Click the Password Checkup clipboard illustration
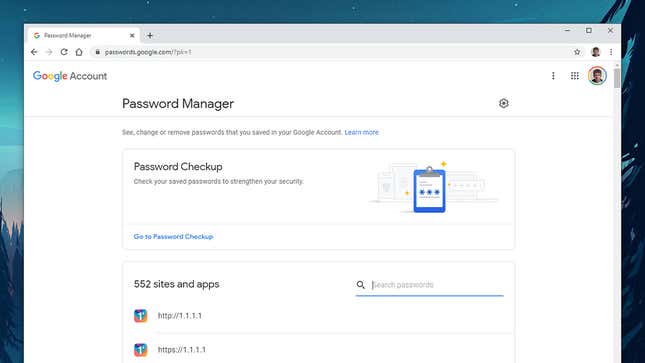 click(x=429, y=189)
